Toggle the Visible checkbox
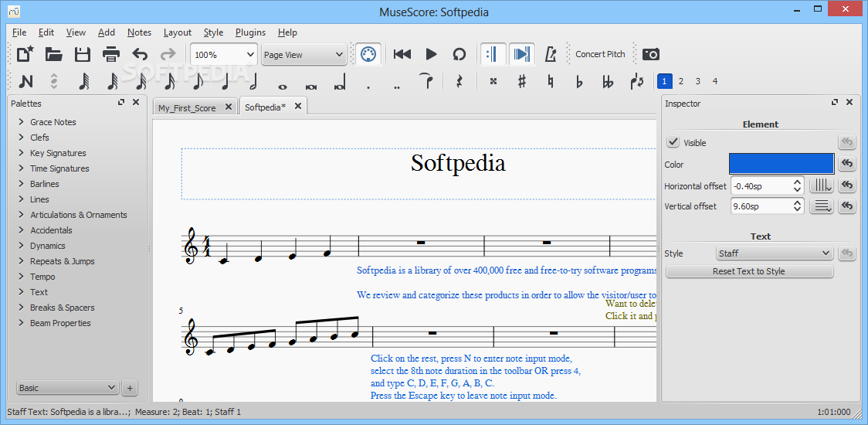Viewport: 868px width, 425px height. coord(673,142)
